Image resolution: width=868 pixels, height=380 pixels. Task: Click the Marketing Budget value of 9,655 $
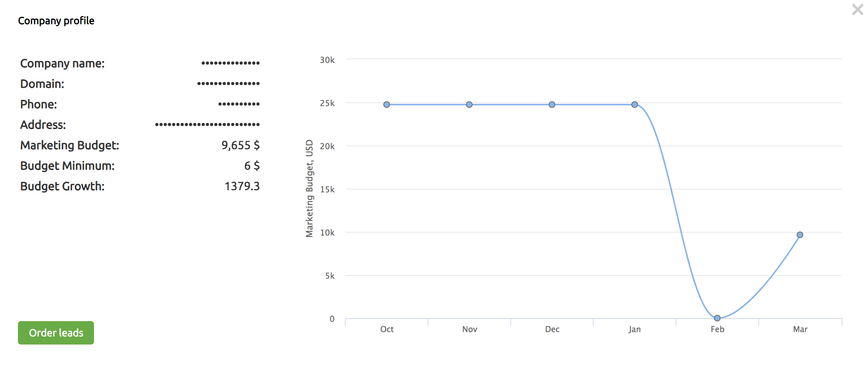tap(241, 145)
